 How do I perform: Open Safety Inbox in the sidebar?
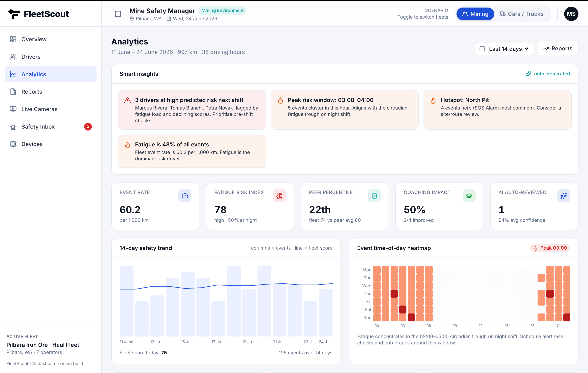tap(50, 127)
